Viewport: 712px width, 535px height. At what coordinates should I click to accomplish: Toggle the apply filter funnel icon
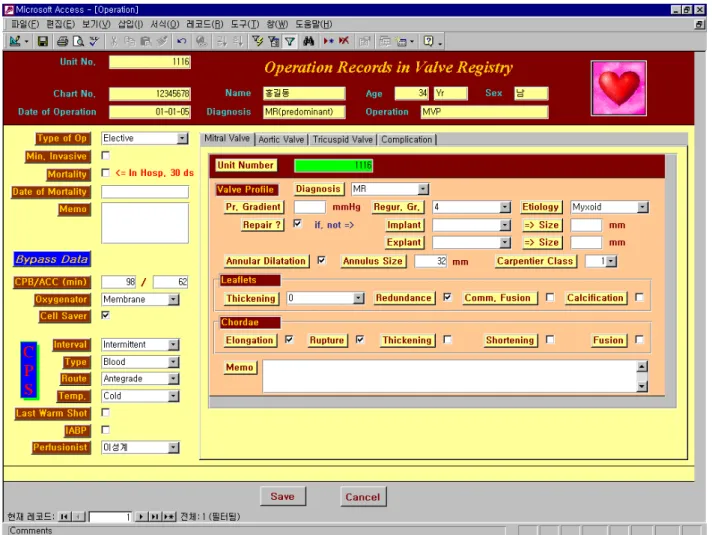[290, 41]
